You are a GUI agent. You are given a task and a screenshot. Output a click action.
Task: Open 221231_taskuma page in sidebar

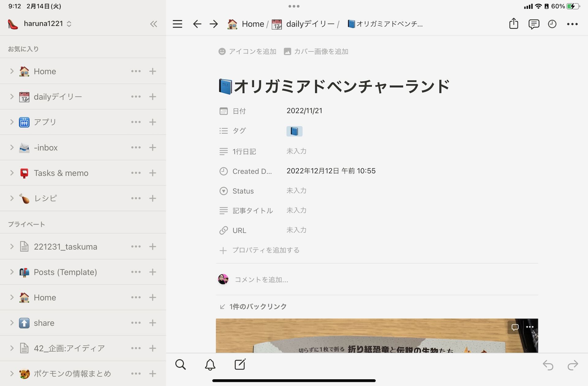65,247
